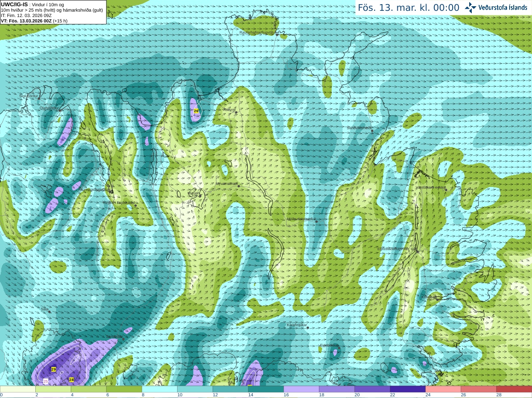Select the Egilsstaðaflugvöllur station label
This screenshot has height=398, width=532.
(x=397, y=249)
